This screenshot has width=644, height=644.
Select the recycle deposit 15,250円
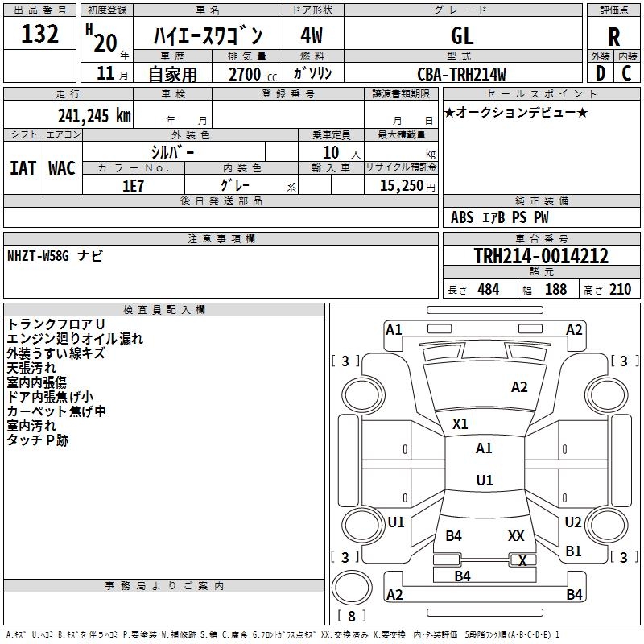click(x=407, y=186)
